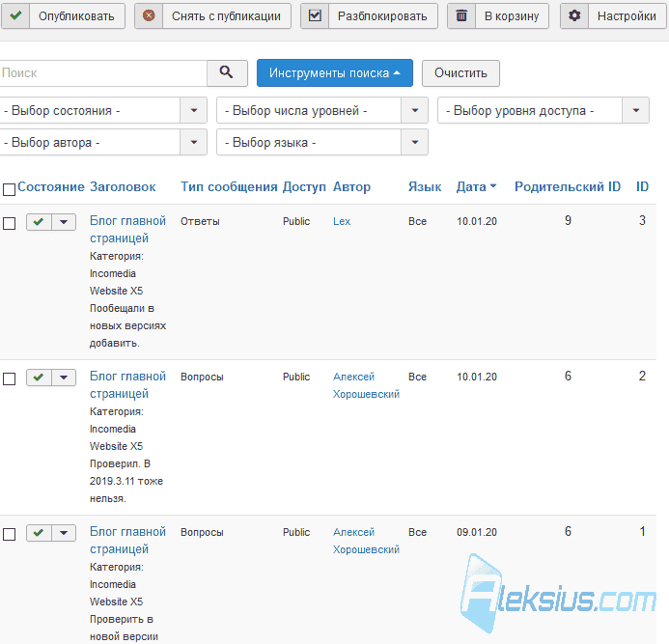Click Вопросы cell in row ID 1
Screen dimensions: 669x644
pyautogui.click(x=202, y=532)
